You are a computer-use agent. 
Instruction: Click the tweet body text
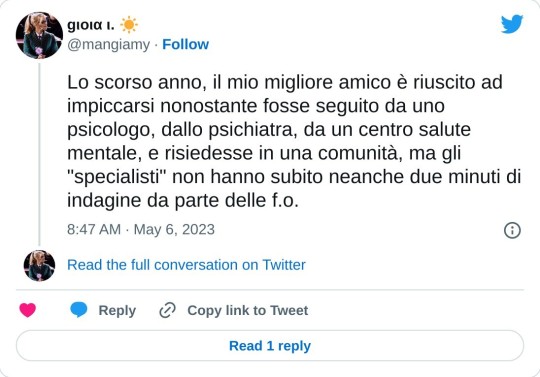coord(294,142)
